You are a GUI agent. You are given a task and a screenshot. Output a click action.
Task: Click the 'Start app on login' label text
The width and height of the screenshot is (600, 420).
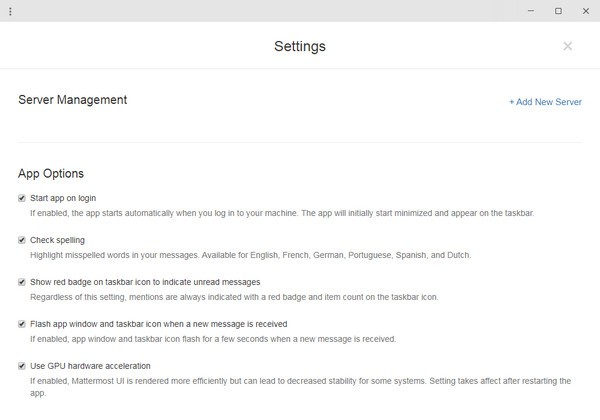coord(62,198)
